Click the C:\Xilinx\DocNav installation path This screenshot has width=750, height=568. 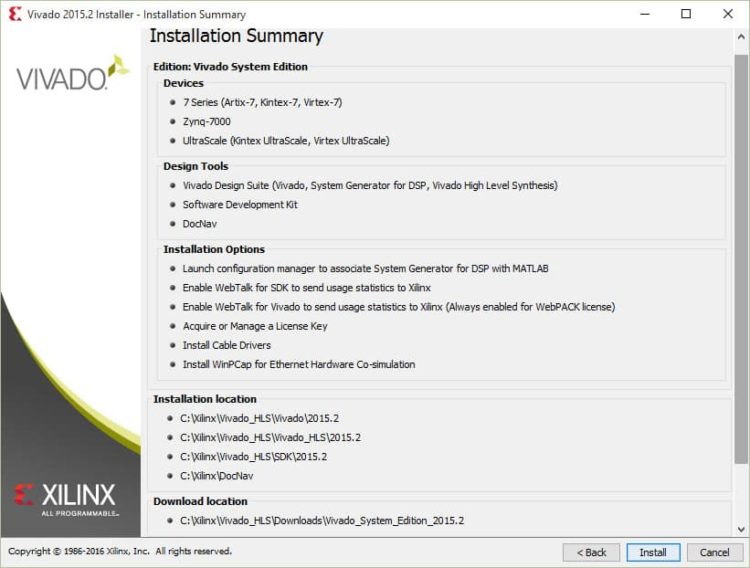tap(217, 475)
